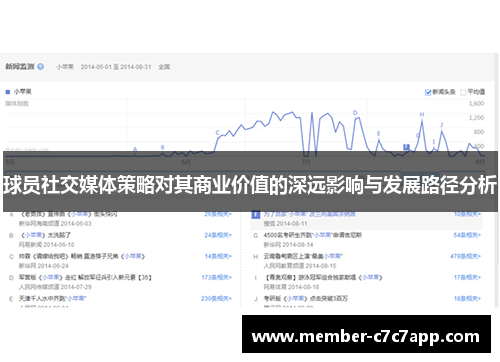
Task: Select chart marker D on the trend line
Action: [355, 113]
